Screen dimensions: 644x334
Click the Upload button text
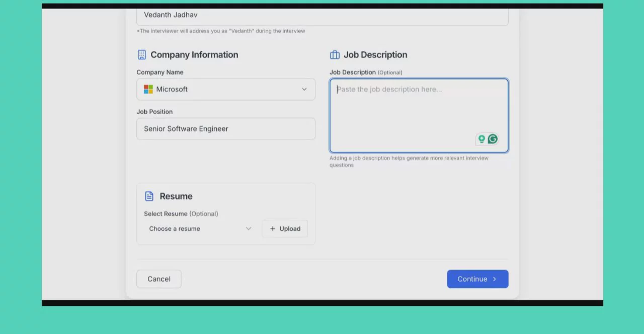coord(290,228)
